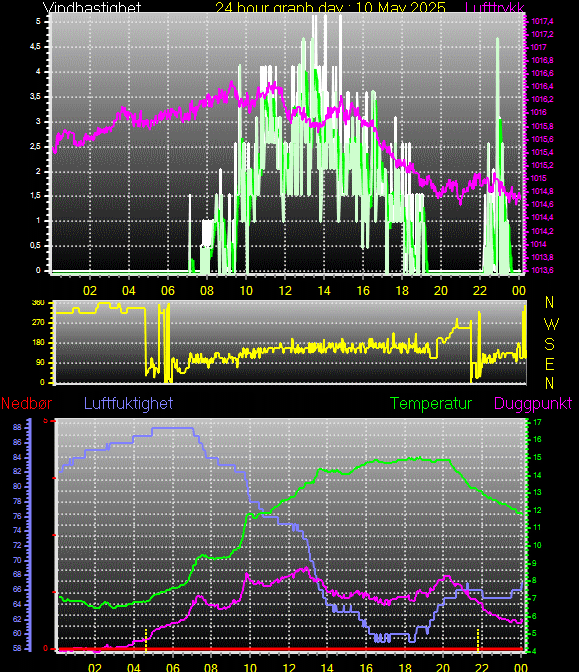
Task: Click the 1015,8 pressure axis value
Action: [x=542, y=126]
